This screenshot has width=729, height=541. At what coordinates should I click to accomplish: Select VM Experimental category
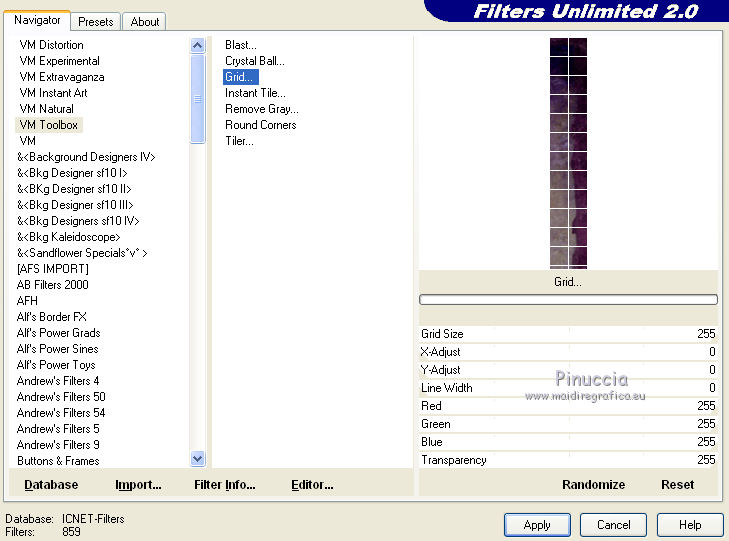click(x=60, y=61)
